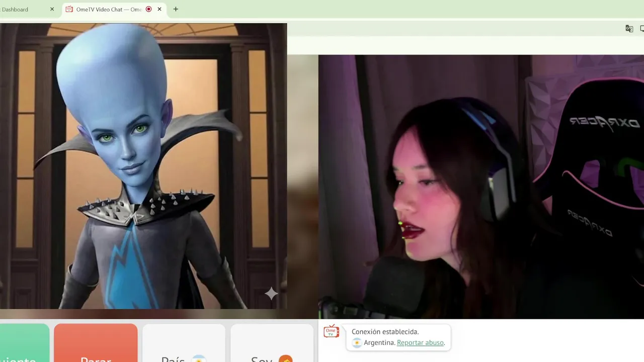The image size is (644, 362).
Task: Click the green next-partner button
Action: click(24, 343)
